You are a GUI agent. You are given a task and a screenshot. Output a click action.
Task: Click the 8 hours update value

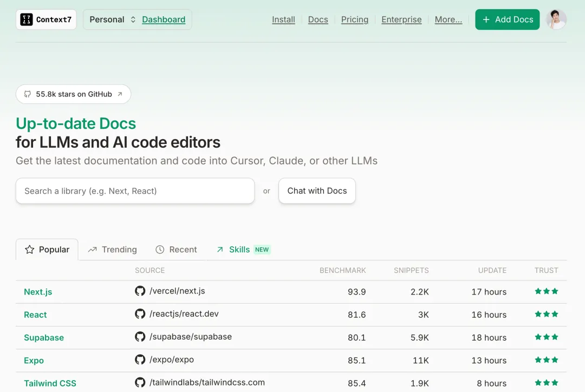click(492, 383)
